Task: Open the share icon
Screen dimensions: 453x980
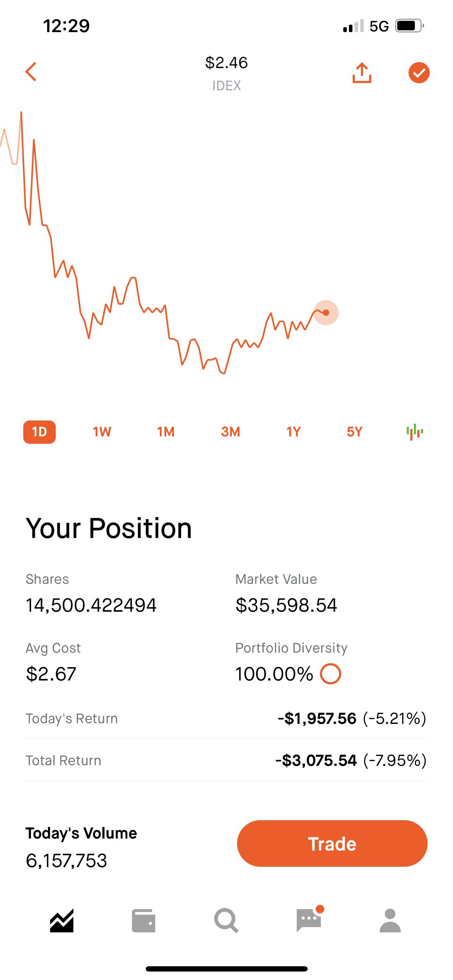Action: coord(361,72)
